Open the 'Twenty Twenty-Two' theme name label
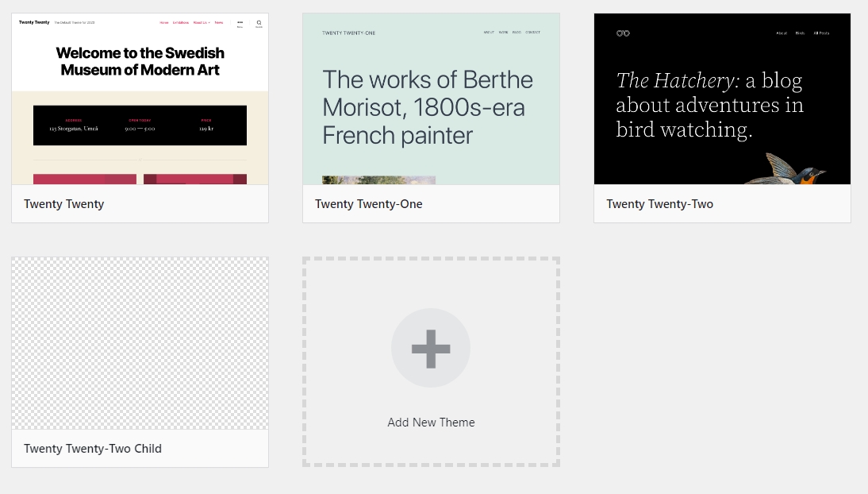This screenshot has height=494, width=868. (x=659, y=204)
